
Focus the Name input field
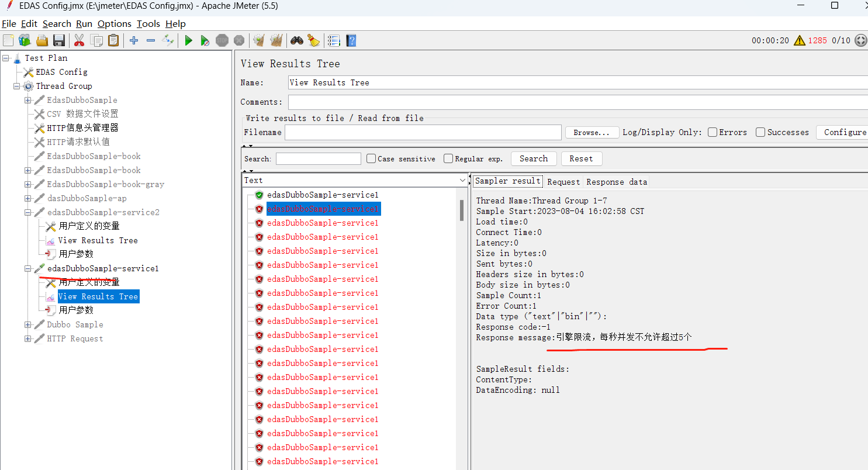pos(577,82)
